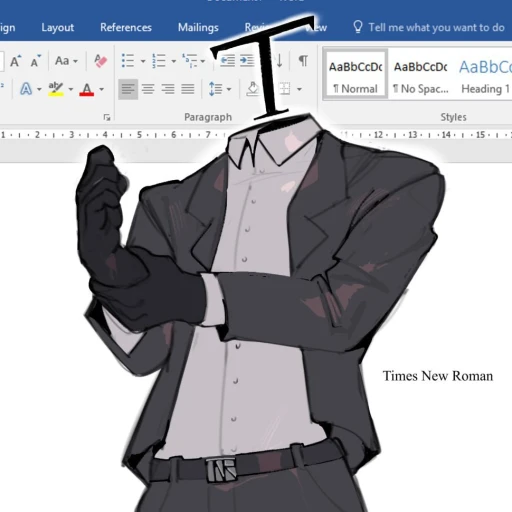The height and width of the screenshot is (512, 512).
Task: Click the Shading paint bucket icon
Action: pyautogui.click(x=253, y=89)
